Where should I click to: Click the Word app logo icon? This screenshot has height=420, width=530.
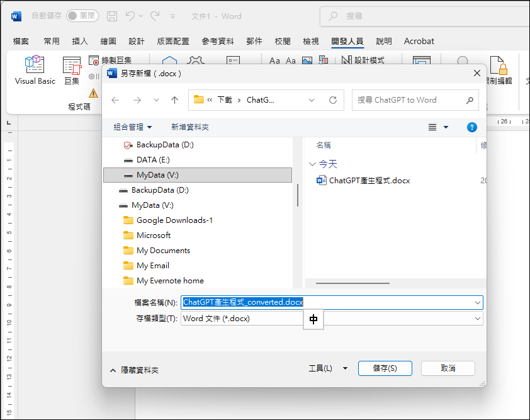pos(16,16)
